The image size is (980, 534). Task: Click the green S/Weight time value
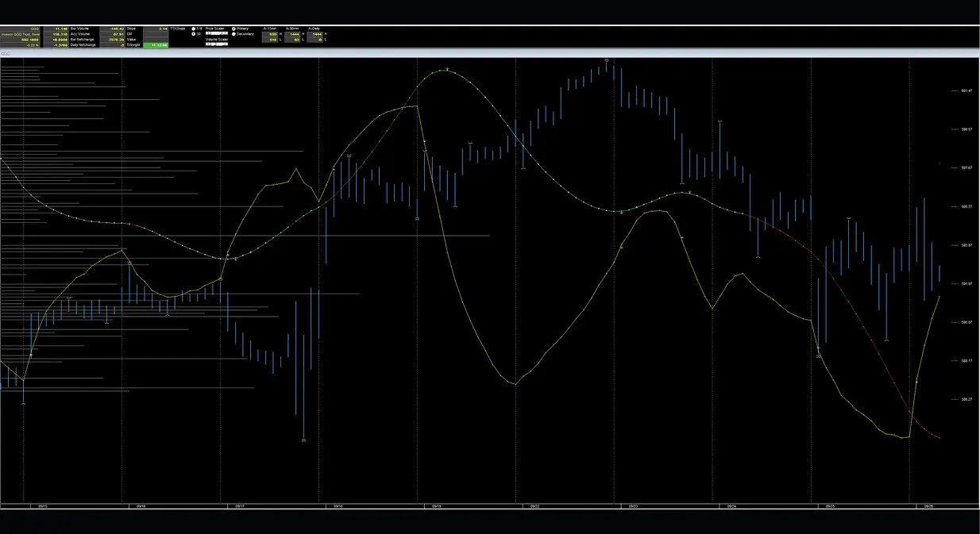156,45
